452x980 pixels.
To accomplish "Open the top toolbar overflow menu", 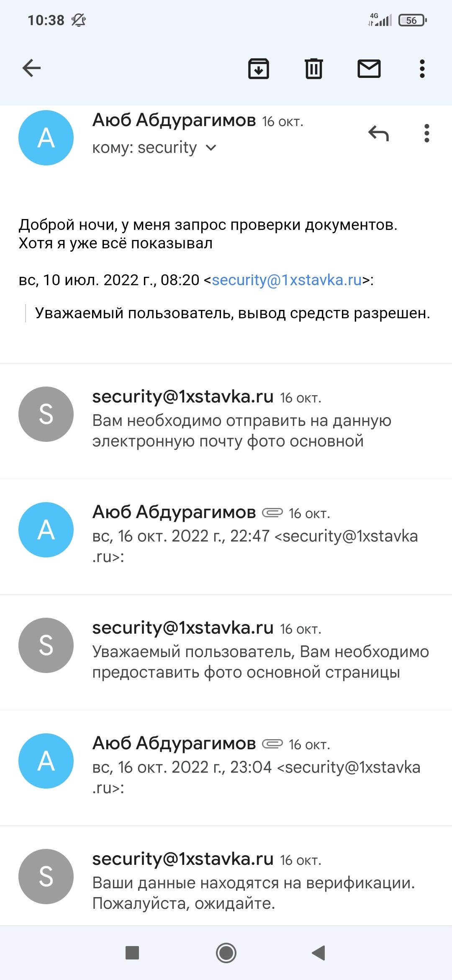I will click(x=422, y=69).
